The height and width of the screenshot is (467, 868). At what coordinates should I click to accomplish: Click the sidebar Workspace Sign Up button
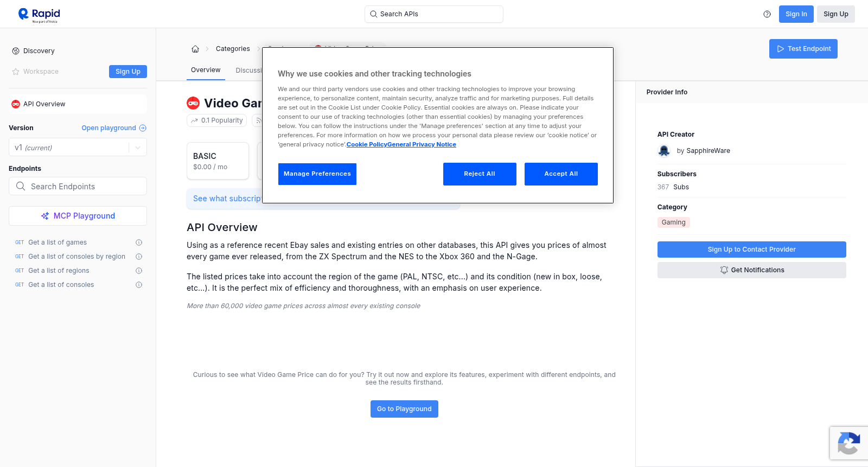pyautogui.click(x=128, y=72)
